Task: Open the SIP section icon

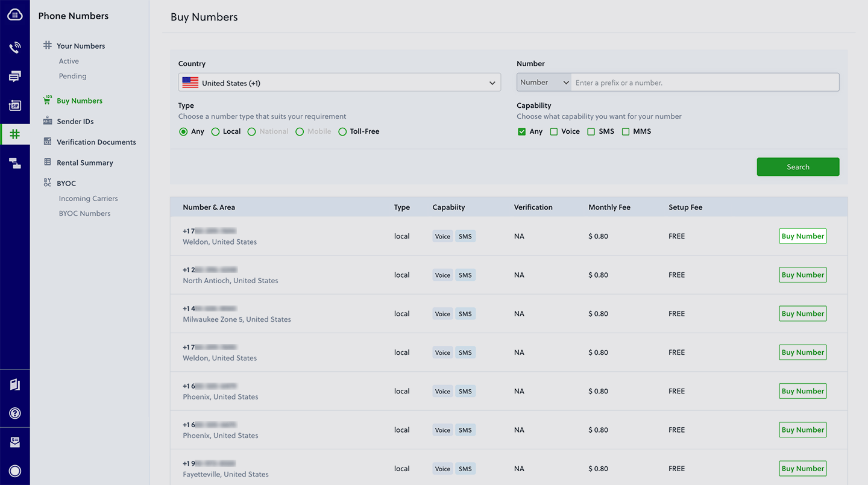Action: 15,105
